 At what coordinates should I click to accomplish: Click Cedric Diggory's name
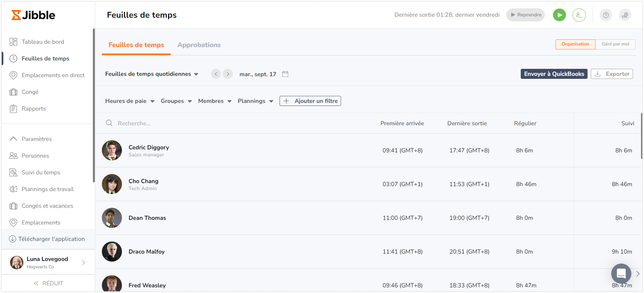[x=149, y=147]
